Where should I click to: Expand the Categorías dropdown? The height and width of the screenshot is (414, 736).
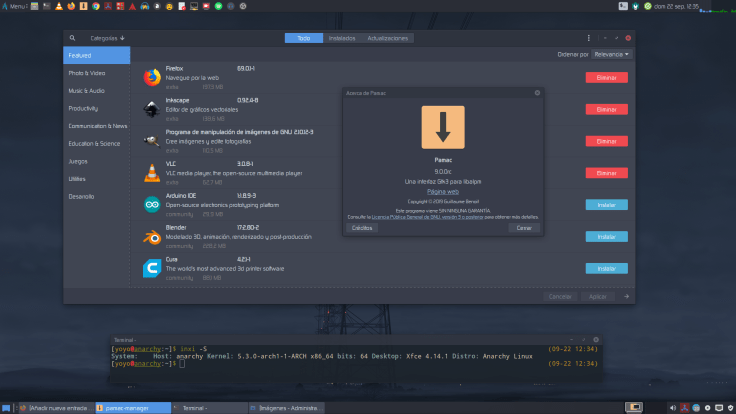(x=108, y=38)
